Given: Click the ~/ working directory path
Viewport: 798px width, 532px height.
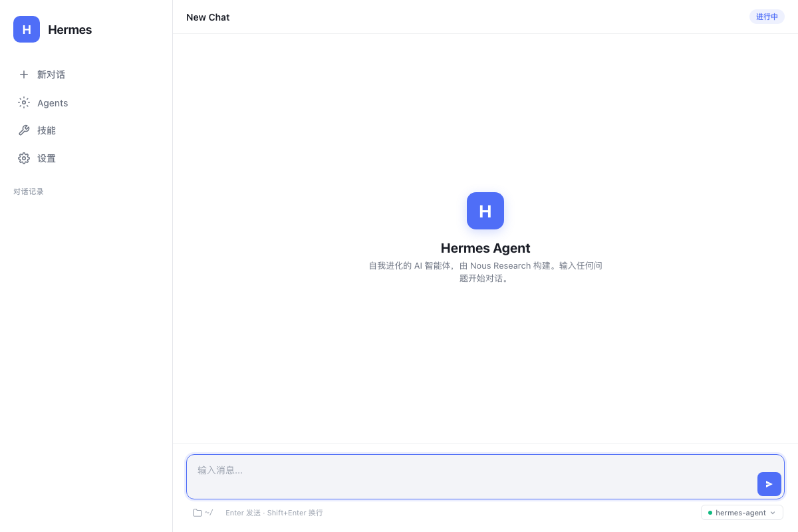Looking at the screenshot, I should [209, 513].
